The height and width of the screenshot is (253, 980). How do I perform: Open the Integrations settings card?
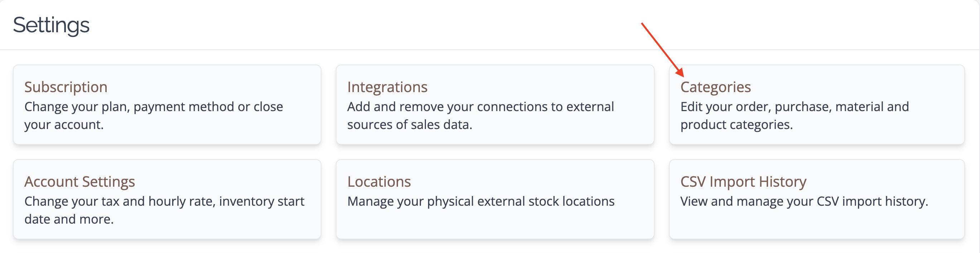(495, 104)
